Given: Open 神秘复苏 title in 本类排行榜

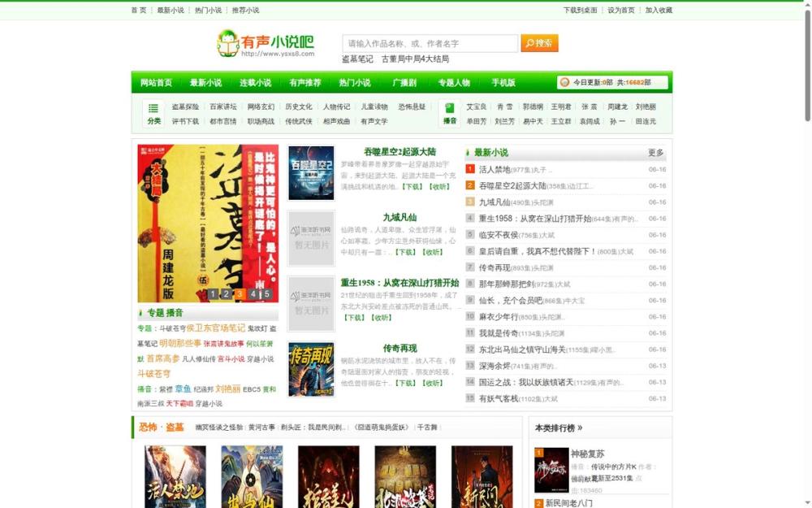Looking at the screenshot, I should [x=588, y=454].
